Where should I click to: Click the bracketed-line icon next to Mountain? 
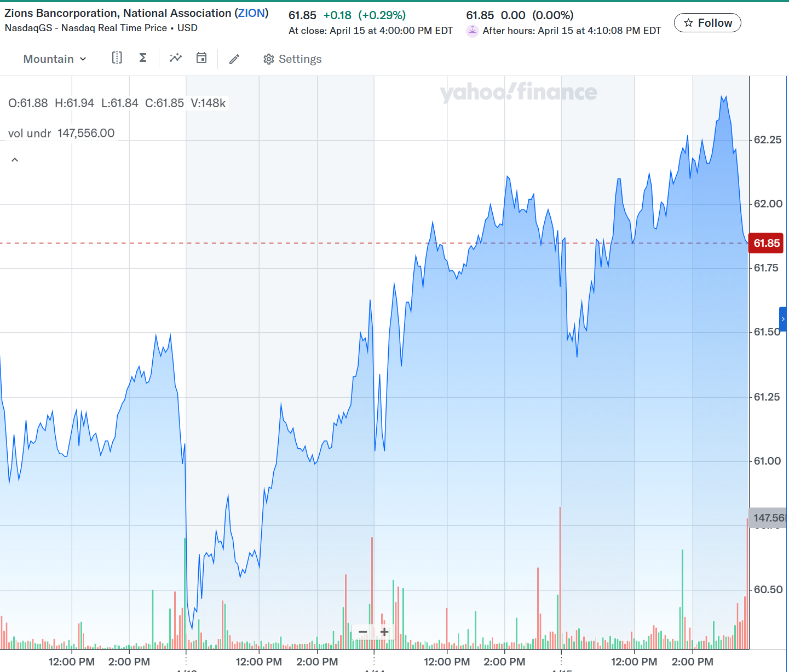click(117, 58)
